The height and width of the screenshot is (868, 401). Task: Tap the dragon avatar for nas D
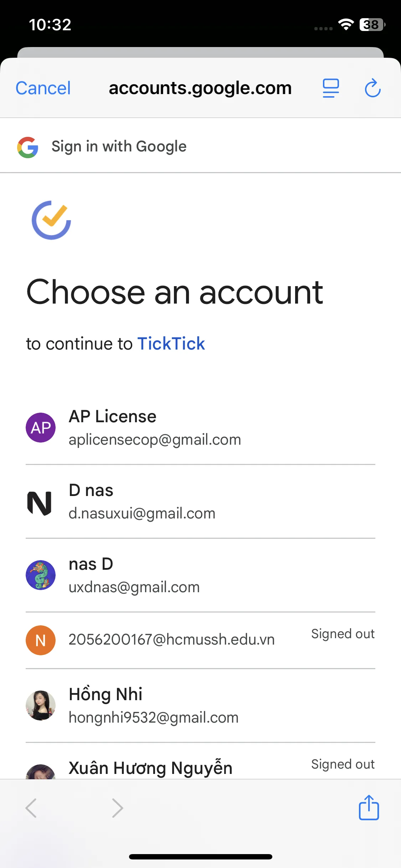click(41, 575)
